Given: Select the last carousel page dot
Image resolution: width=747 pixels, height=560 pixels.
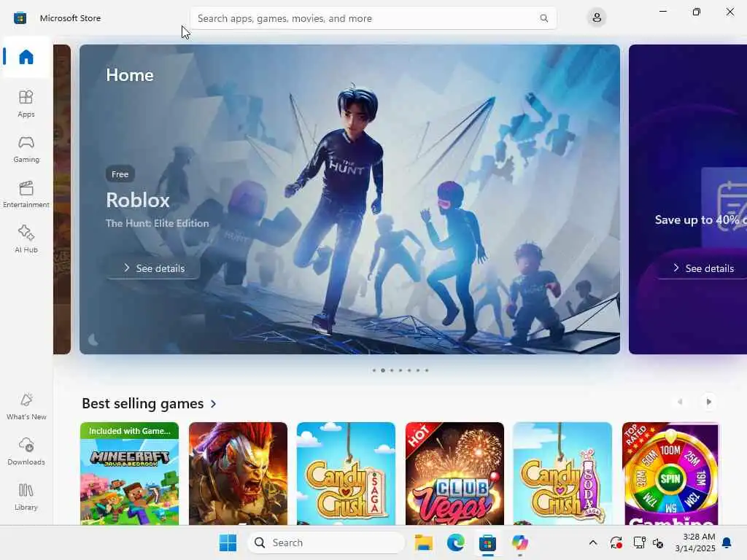Looking at the screenshot, I should [426, 370].
